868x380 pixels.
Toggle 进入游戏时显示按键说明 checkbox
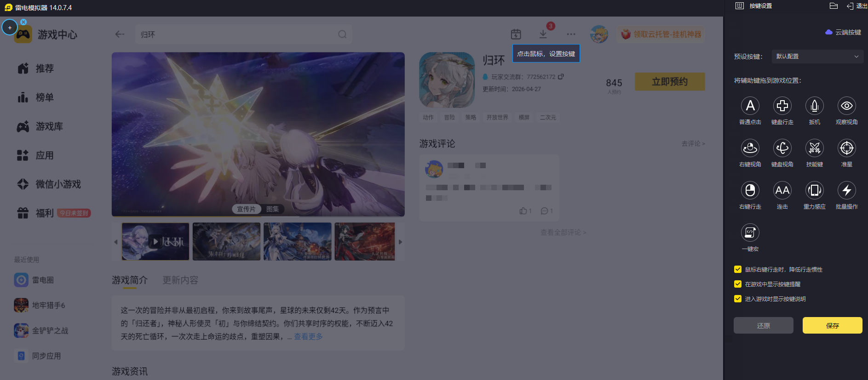coord(738,299)
